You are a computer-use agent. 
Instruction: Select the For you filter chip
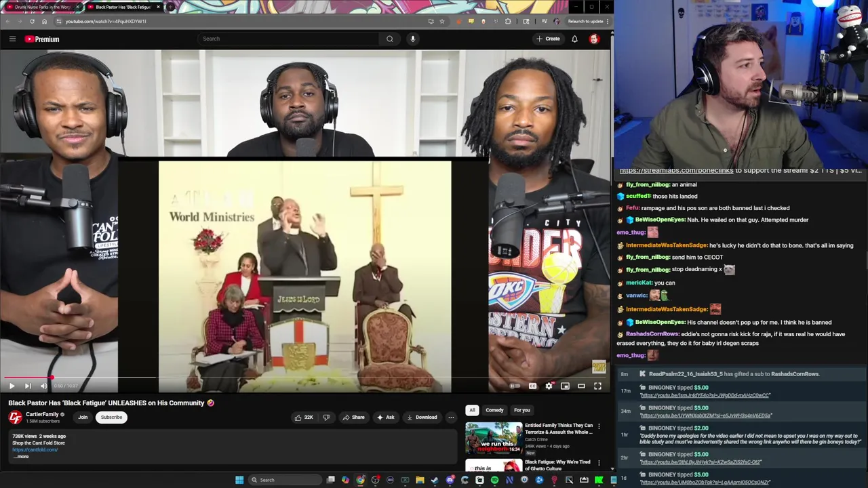point(521,410)
